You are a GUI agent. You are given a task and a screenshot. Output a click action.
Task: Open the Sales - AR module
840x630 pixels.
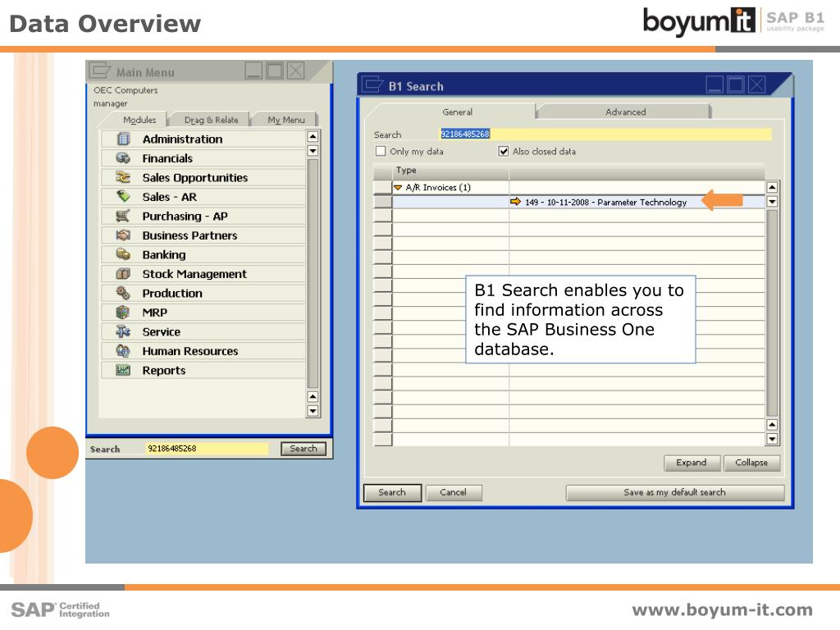tap(203, 197)
